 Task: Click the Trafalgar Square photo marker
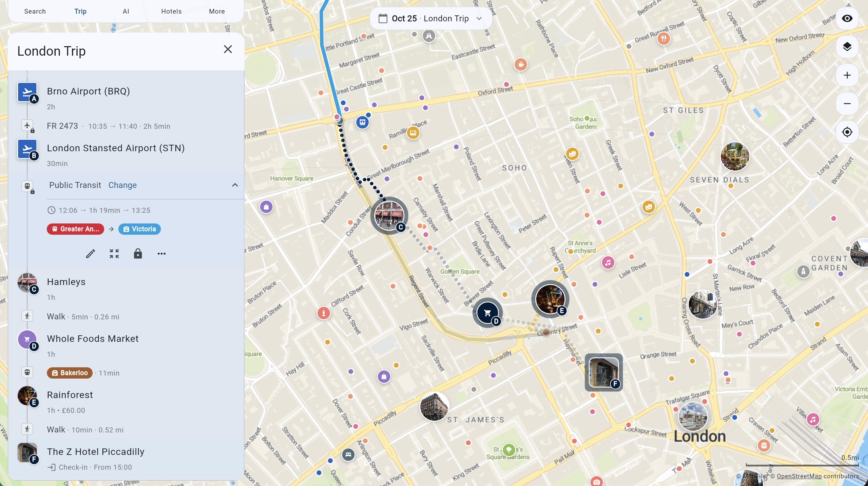pyautogui.click(x=693, y=416)
